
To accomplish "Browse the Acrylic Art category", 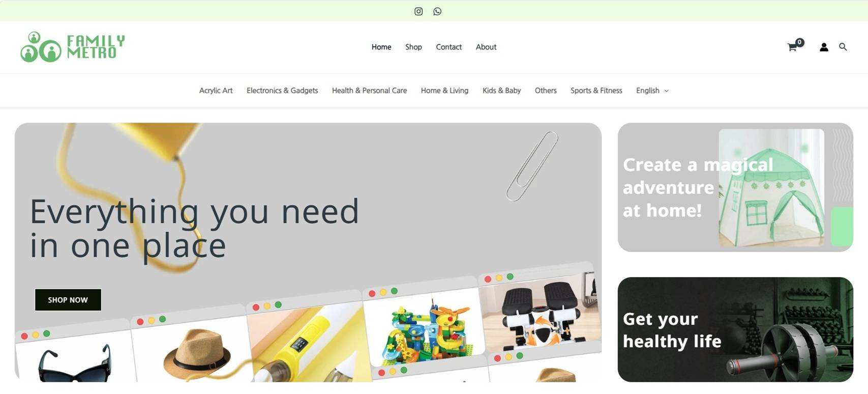I will 216,91.
